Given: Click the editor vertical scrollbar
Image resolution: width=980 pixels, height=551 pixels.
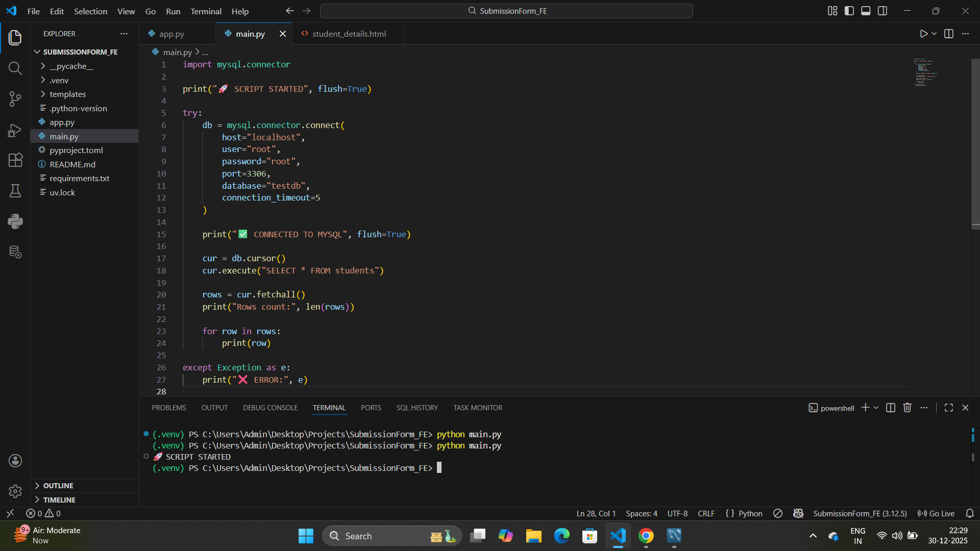Looking at the screenshot, I should pyautogui.click(x=975, y=143).
